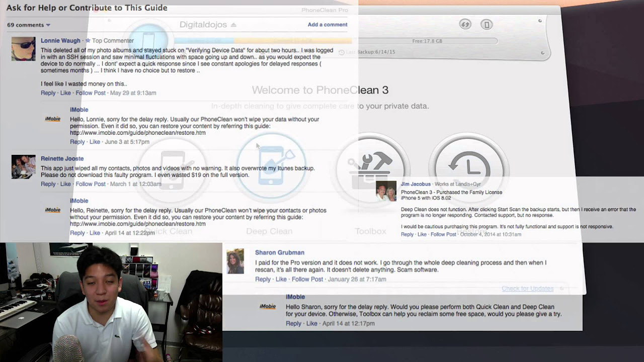Like Lonnie Waugh's comment
Image resolution: width=644 pixels, height=362 pixels.
65,93
